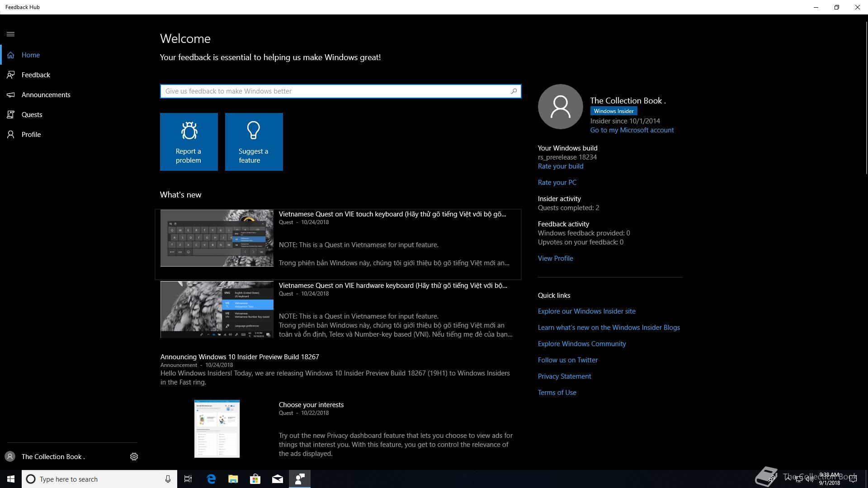The image size is (868, 488).
Task: Open Windows Insider Blogs link
Action: click(x=609, y=328)
